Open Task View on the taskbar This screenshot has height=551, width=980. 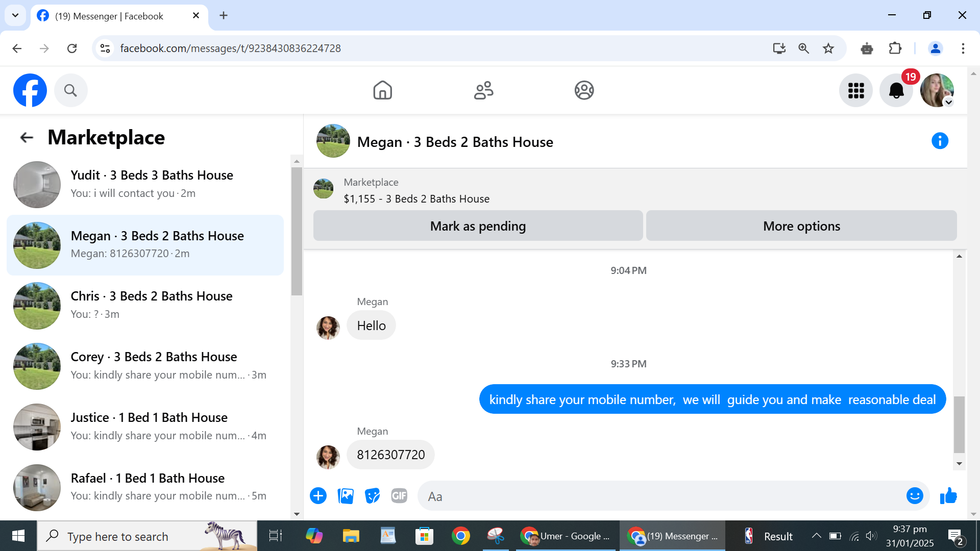pyautogui.click(x=275, y=536)
